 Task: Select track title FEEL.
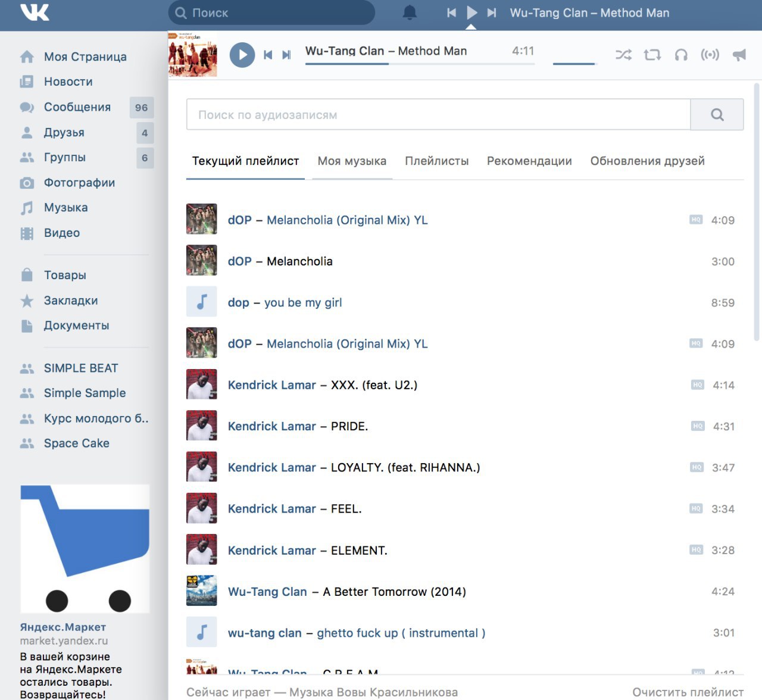pos(346,509)
